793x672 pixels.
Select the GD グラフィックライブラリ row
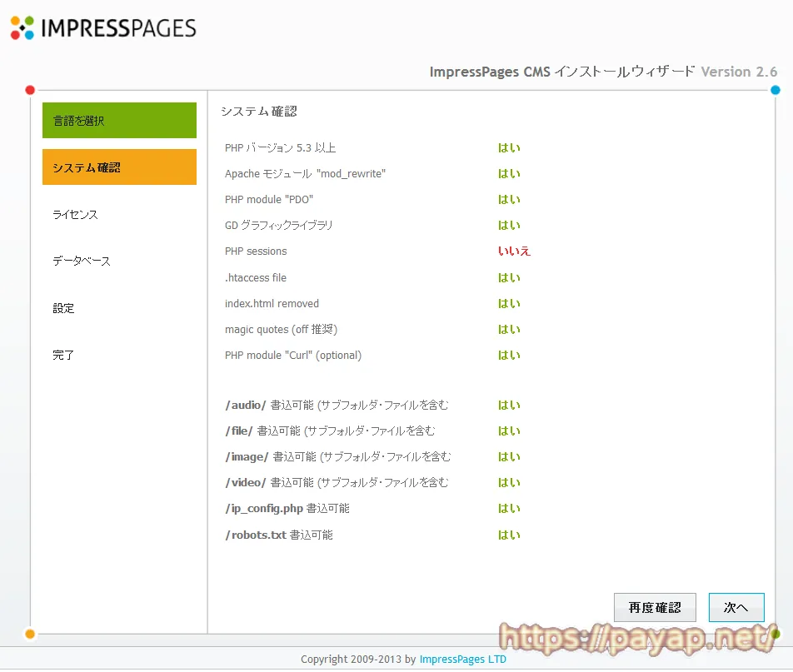pyautogui.click(x=277, y=225)
